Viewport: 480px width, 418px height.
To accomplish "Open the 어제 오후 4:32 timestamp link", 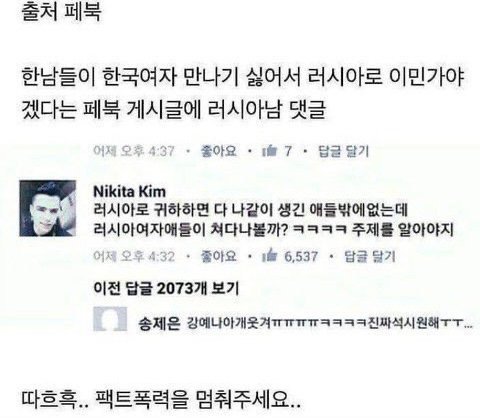I will click(134, 256).
